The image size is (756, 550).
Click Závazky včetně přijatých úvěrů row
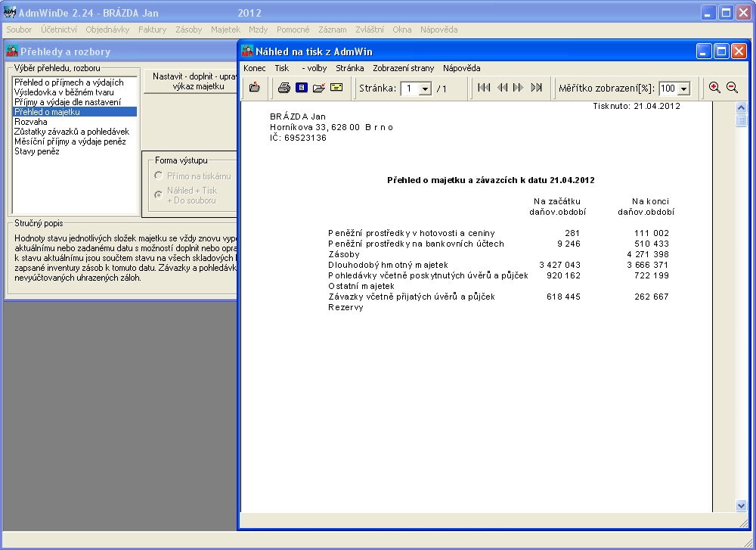pos(412,297)
